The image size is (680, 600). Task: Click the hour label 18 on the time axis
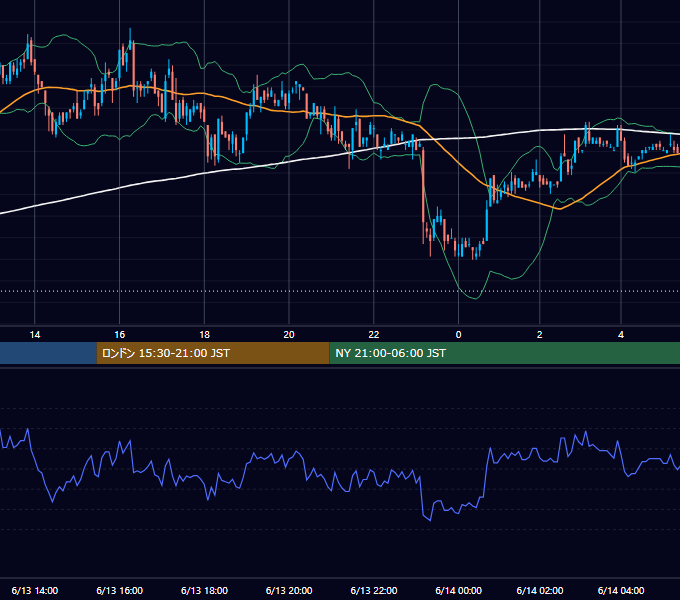point(204,335)
